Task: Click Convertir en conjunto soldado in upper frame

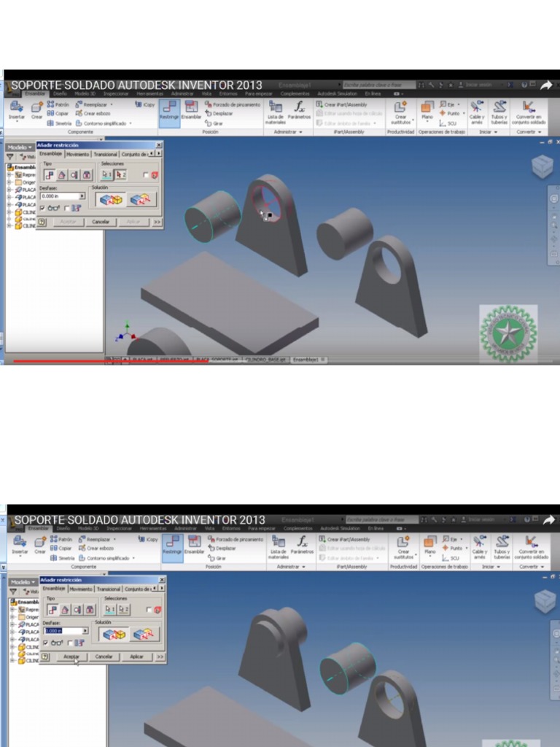Action: pyautogui.click(x=528, y=112)
